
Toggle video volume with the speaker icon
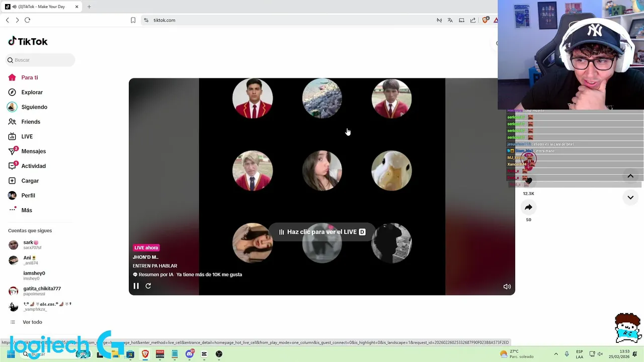(507, 287)
